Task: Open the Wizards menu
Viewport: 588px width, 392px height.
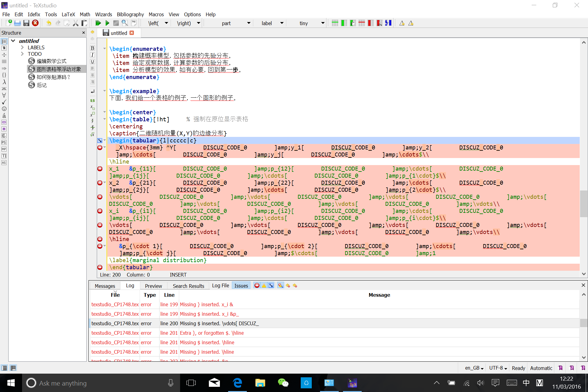Action: coord(103,14)
